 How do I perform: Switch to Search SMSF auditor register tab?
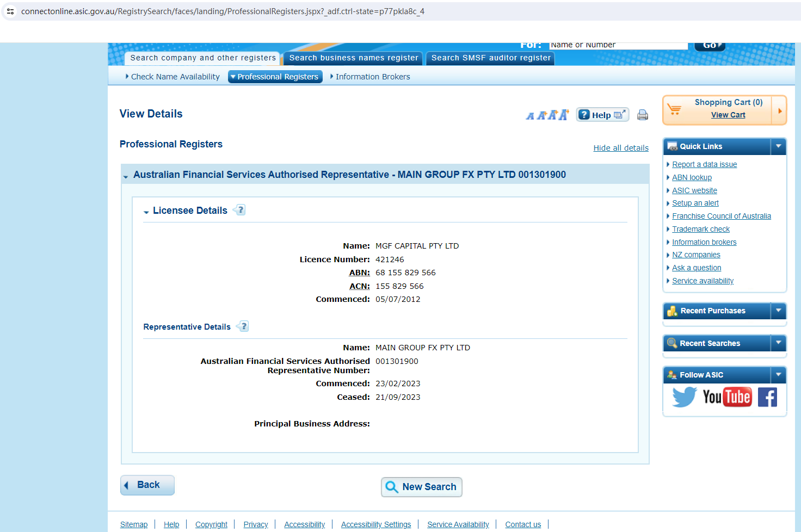click(x=491, y=58)
